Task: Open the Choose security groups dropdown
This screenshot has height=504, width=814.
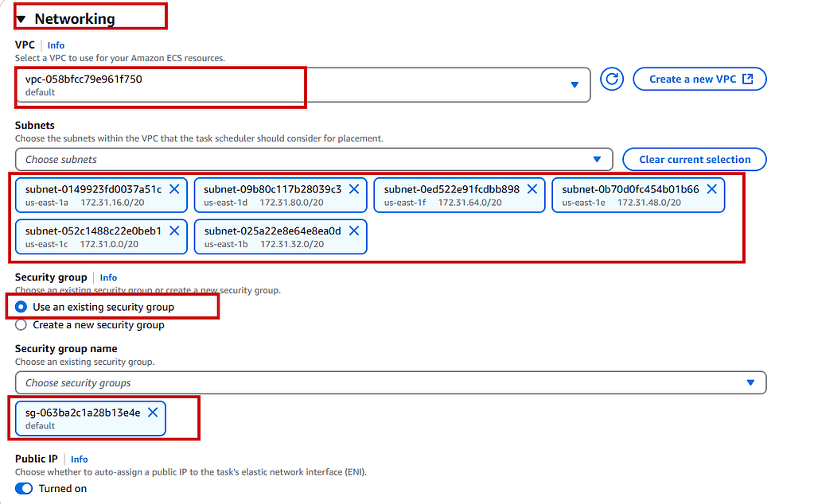Action: [x=390, y=382]
